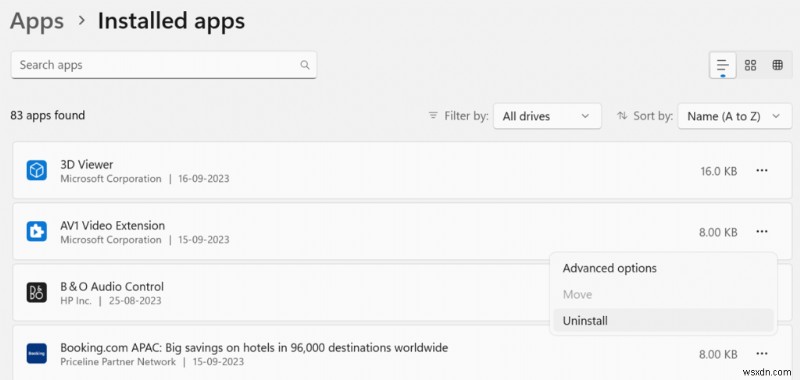Click the HP Inc. publisher text
Viewport: 800px width, 380px height.
[76, 300]
